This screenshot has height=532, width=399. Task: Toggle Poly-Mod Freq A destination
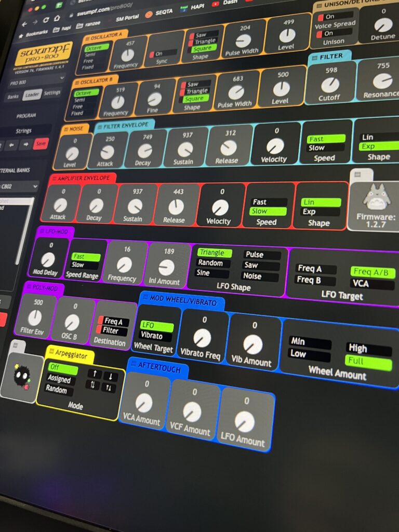(113, 321)
